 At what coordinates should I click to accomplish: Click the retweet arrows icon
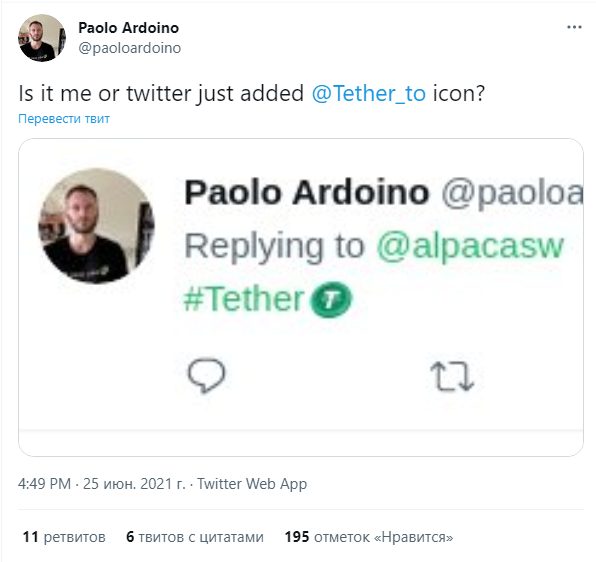click(452, 376)
